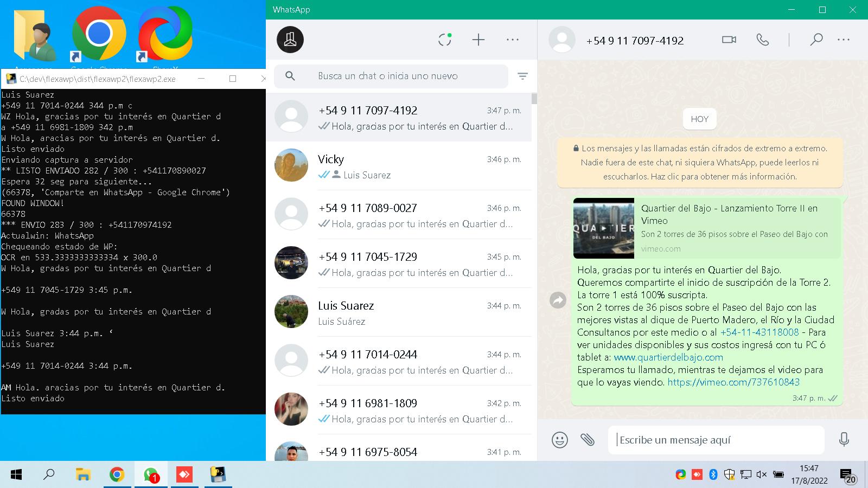Open the chat list options menu
Screen dimensions: 868x488
(x=513, y=40)
